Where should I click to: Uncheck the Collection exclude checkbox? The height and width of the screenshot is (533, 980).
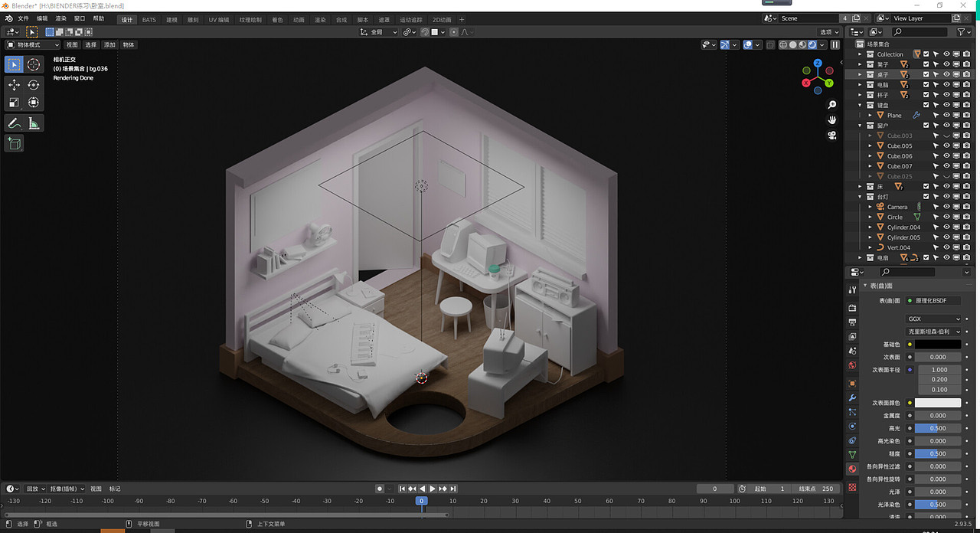[x=926, y=54]
